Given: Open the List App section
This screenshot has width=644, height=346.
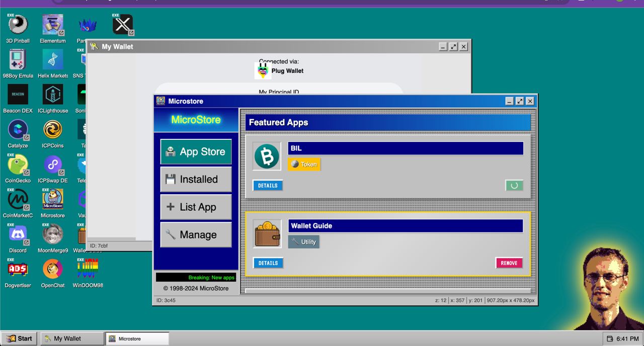Looking at the screenshot, I should click(x=196, y=207).
